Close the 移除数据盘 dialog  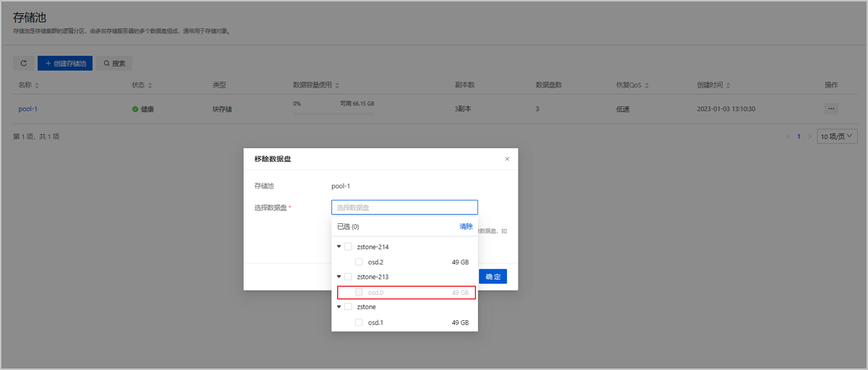[x=507, y=159]
